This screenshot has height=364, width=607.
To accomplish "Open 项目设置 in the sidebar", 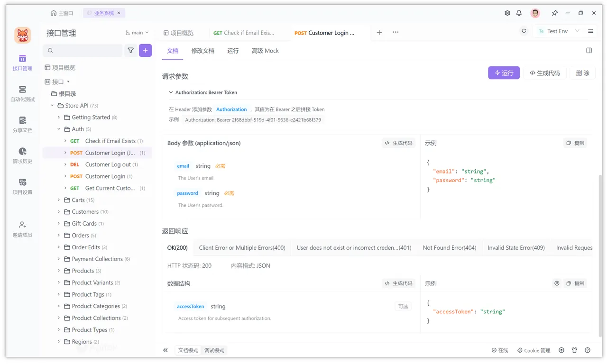I will point(22,186).
